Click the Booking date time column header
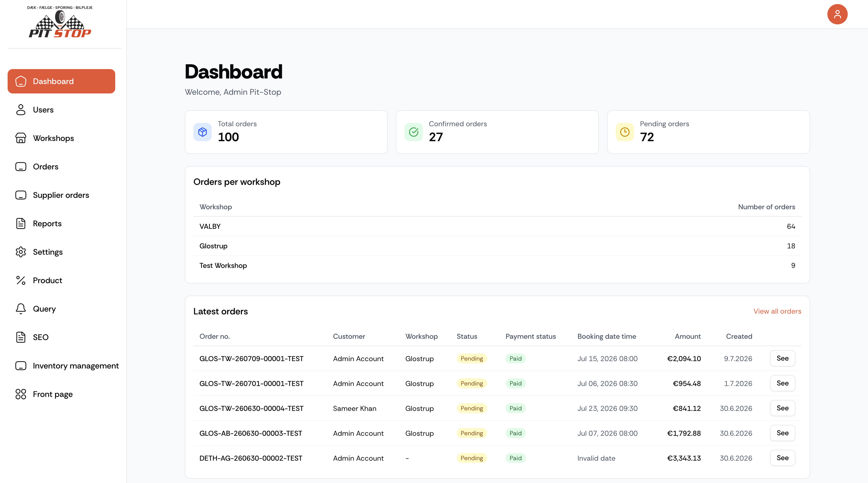Image resolution: width=868 pixels, height=483 pixels. pyautogui.click(x=607, y=336)
